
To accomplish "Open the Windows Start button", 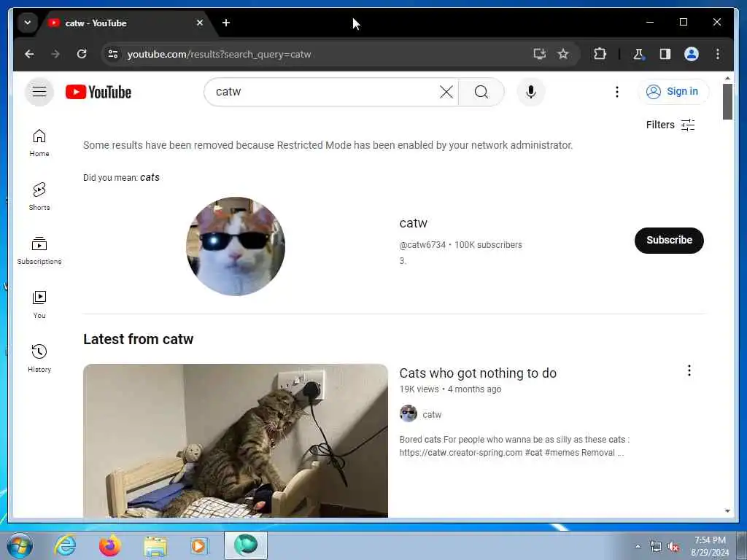I will [x=20, y=545].
